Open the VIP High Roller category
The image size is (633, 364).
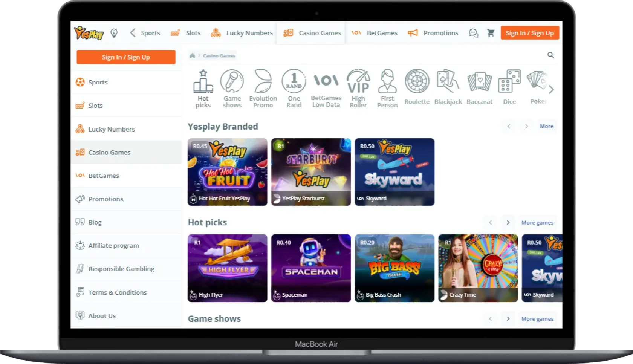click(358, 89)
